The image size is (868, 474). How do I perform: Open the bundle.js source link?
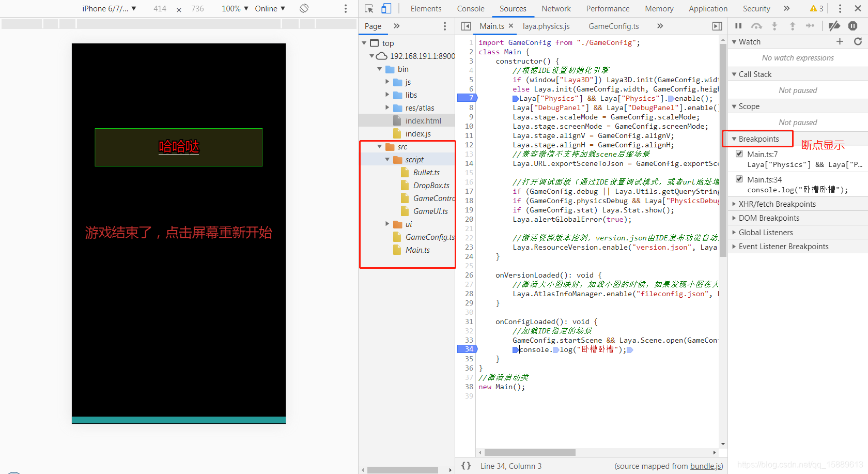705,466
